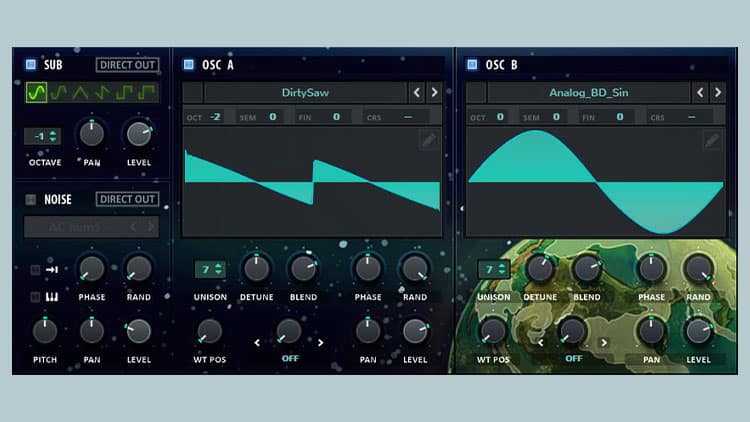Open the DirtySaw wavetable menu

pos(305,92)
